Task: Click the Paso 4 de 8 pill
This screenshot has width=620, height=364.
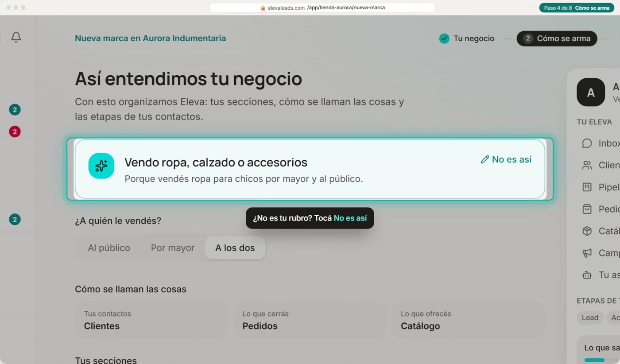Action: tap(577, 8)
